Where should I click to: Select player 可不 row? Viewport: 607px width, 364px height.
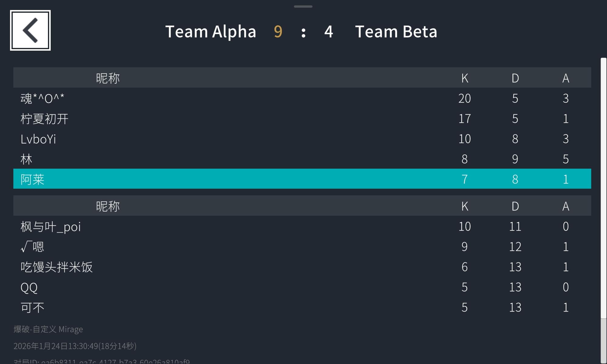(x=302, y=307)
